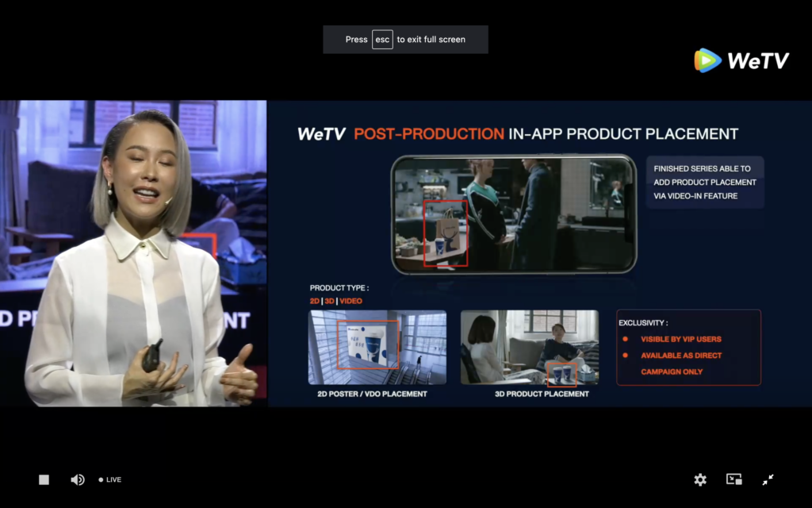The image size is (812, 508).
Task: Open the settings gear menu
Action: [700, 479]
